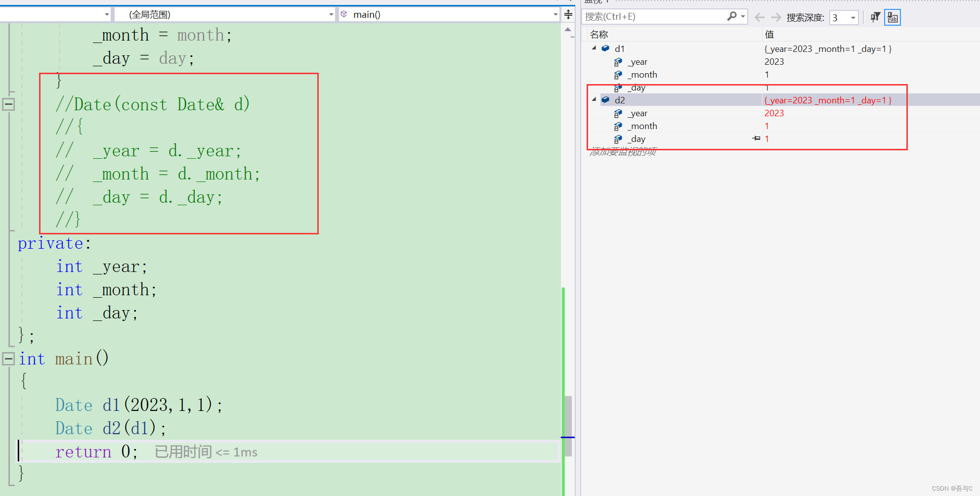Open the leftmost project navigation dropdown arrow
Viewport: 980px width, 496px height.
point(107,14)
